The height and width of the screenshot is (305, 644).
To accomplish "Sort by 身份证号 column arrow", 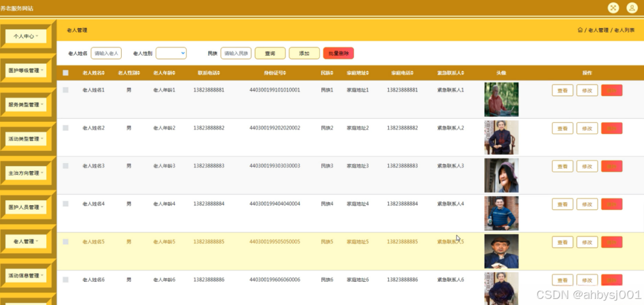I will (x=285, y=73).
